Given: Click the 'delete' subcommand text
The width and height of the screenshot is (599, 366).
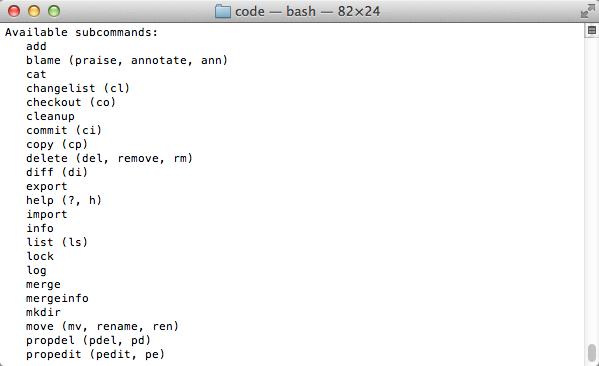Looking at the screenshot, I should pos(47,158).
